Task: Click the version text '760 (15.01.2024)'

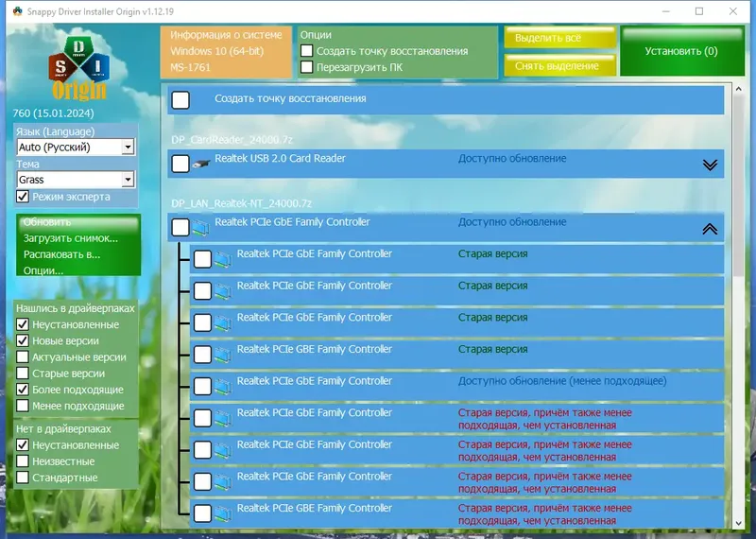Action: pos(54,113)
